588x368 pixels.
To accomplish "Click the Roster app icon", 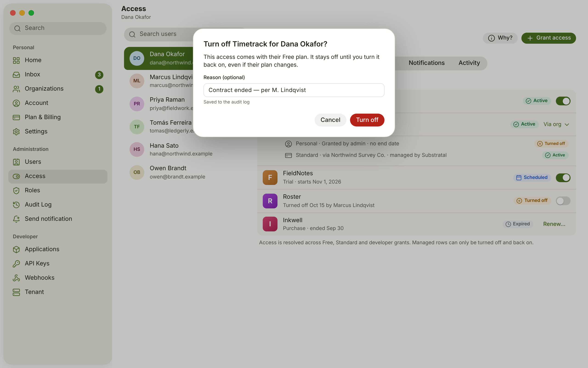I will [270, 201].
